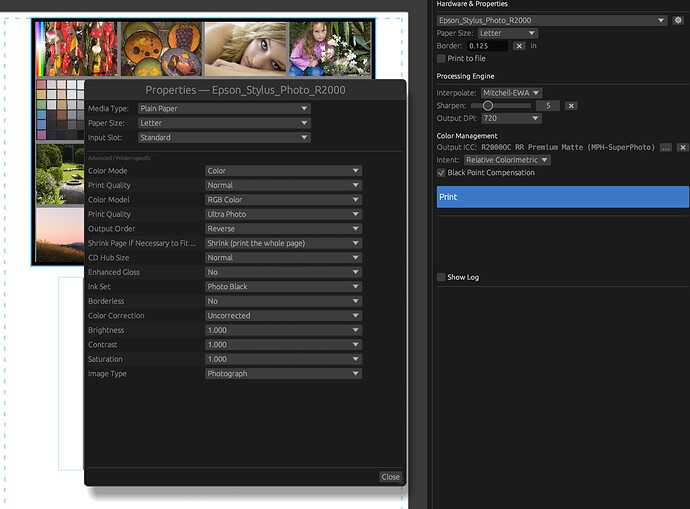
Task: Click the Properties dialog title text
Action: coord(245,90)
